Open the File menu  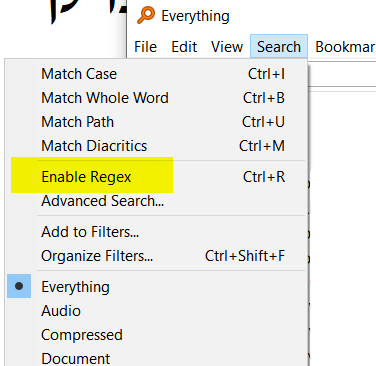[145, 47]
